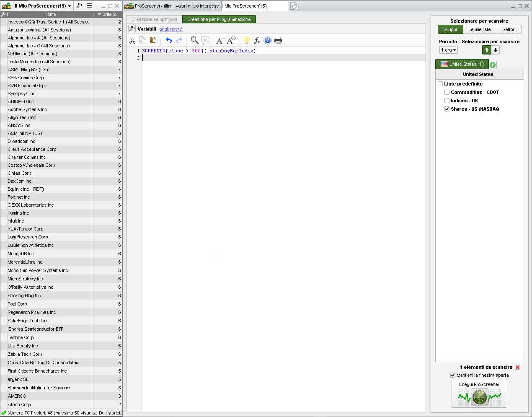Open the fx function library
Screen dimensions: 532x417
point(257,40)
